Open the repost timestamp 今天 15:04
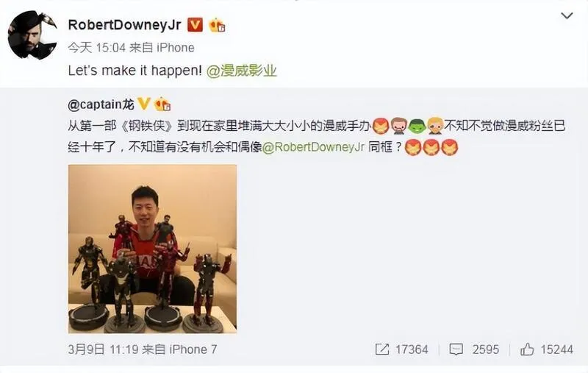This screenshot has height=373, width=588. coord(97,48)
